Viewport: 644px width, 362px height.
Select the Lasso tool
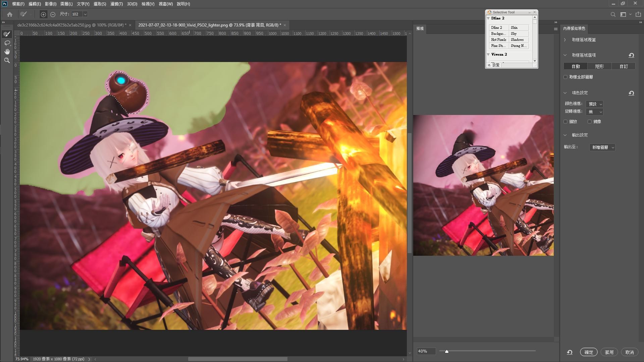(7, 43)
